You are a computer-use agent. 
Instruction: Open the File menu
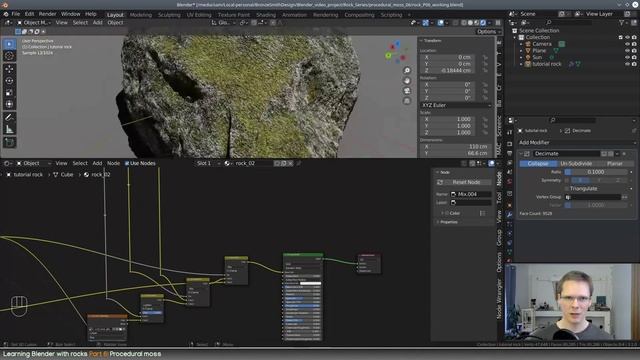pyautogui.click(x=16, y=14)
